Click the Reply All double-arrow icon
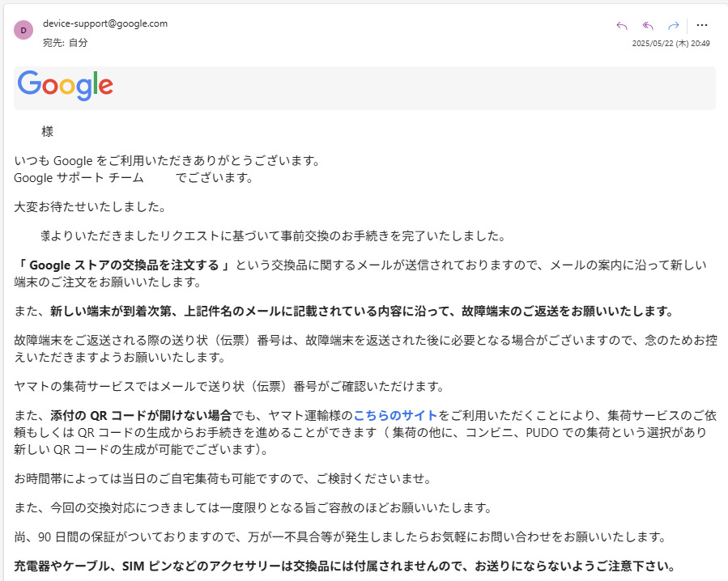The image size is (728, 581). point(648,25)
